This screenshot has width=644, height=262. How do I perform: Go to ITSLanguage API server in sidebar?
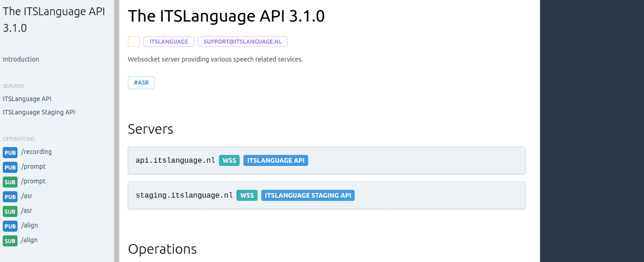tap(27, 99)
